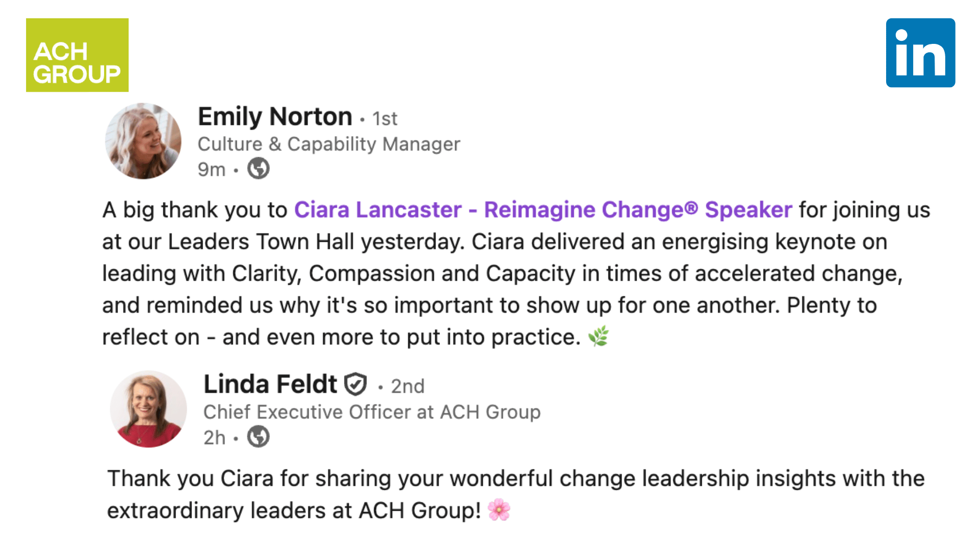Screen dimensions: 980x551
Task: Click the Emily Norton name link
Action: 275,117
